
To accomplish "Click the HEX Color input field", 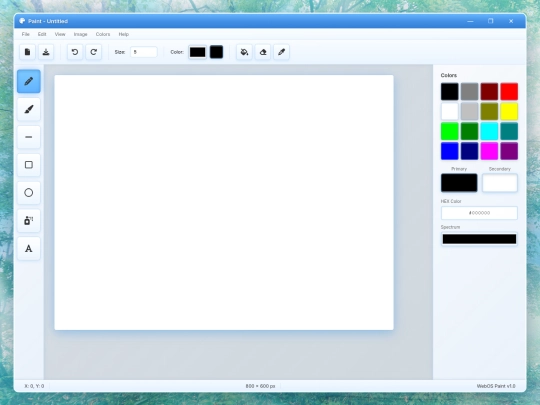I will click(479, 213).
